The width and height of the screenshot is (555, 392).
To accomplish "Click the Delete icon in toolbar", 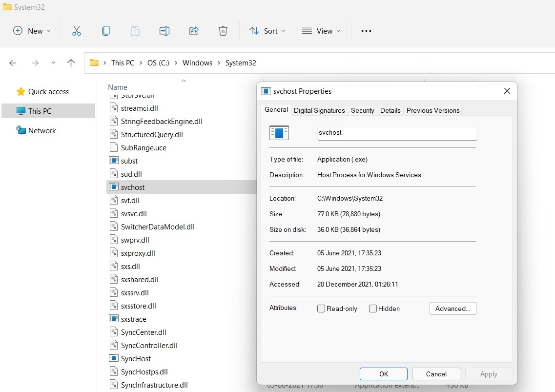I will (x=223, y=31).
